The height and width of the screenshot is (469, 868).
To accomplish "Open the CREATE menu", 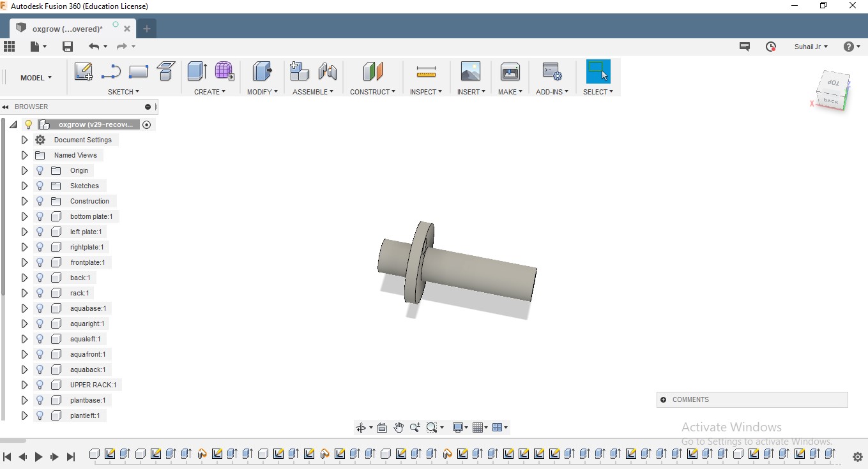I will point(210,92).
